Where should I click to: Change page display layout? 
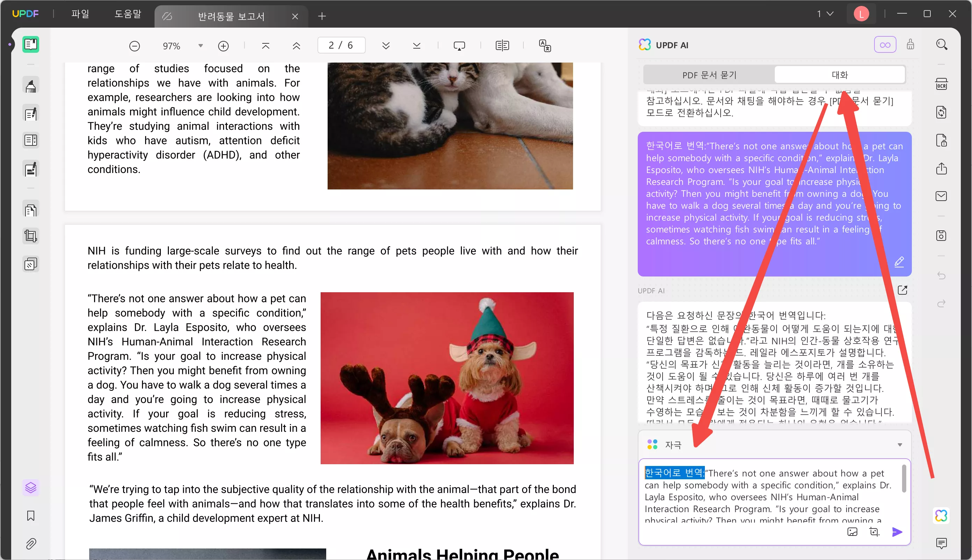pos(502,46)
